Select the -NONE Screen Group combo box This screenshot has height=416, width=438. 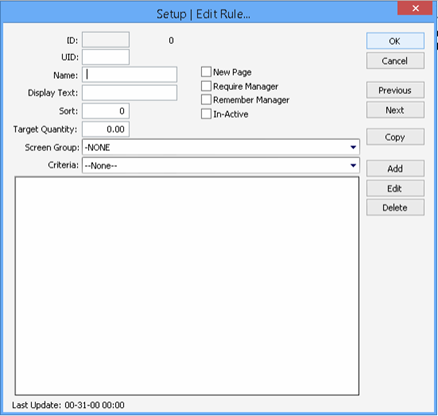click(x=221, y=147)
